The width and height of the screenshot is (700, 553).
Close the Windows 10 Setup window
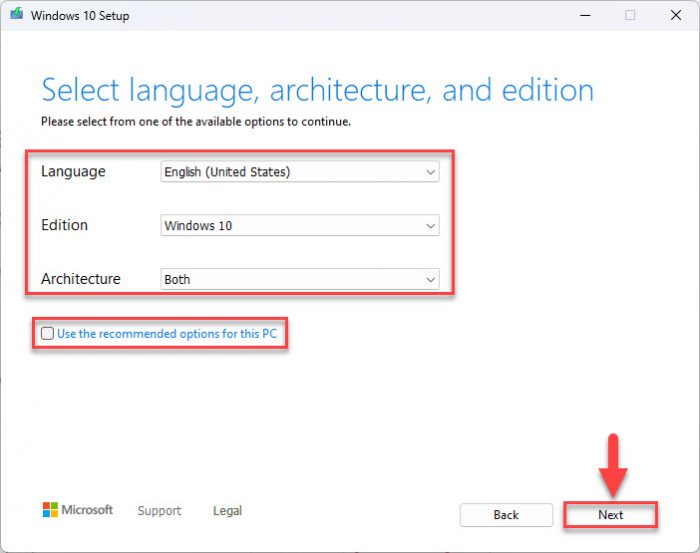pyautogui.click(x=676, y=15)
